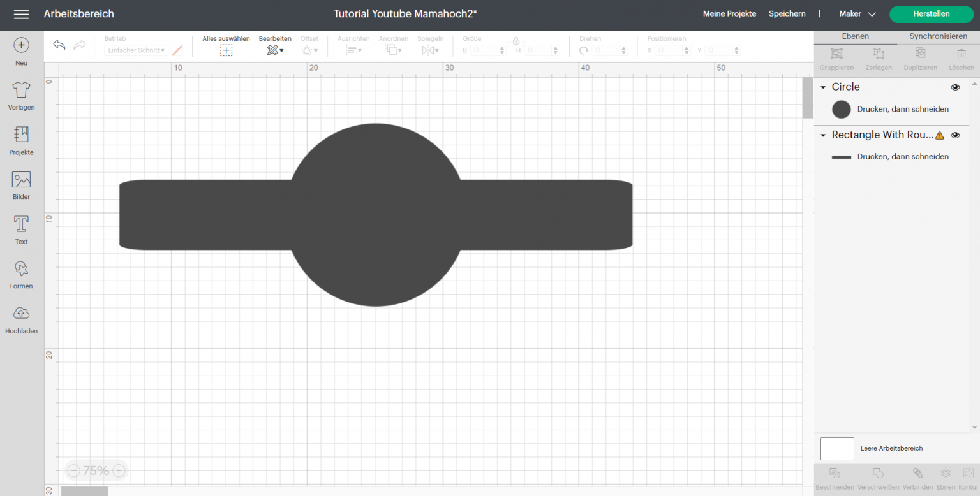Toggle visibility of Rectangle With Rounded layer
The image size is (980, 496).
click(x=955, y=135)
